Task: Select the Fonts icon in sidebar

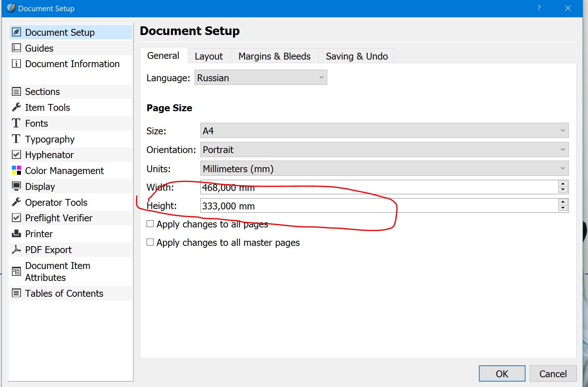Action: pos(16,123)
